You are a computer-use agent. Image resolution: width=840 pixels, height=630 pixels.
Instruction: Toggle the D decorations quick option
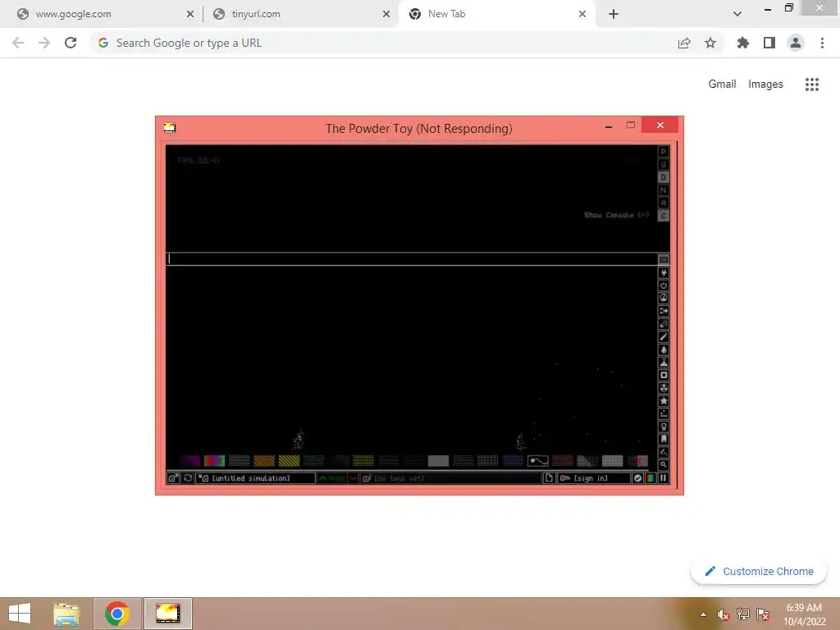pyautogui.click(x=663, y=177)
